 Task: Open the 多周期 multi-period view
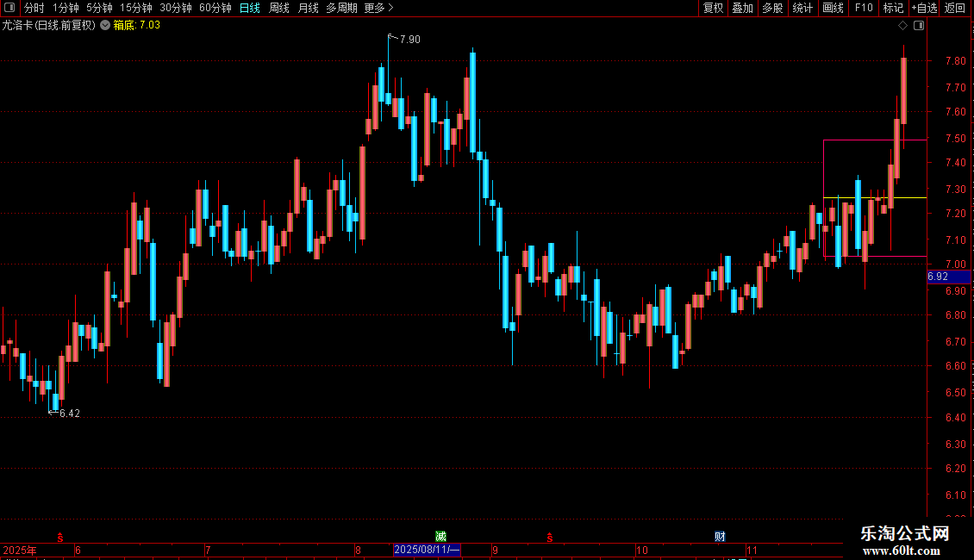tap(341, 8)
